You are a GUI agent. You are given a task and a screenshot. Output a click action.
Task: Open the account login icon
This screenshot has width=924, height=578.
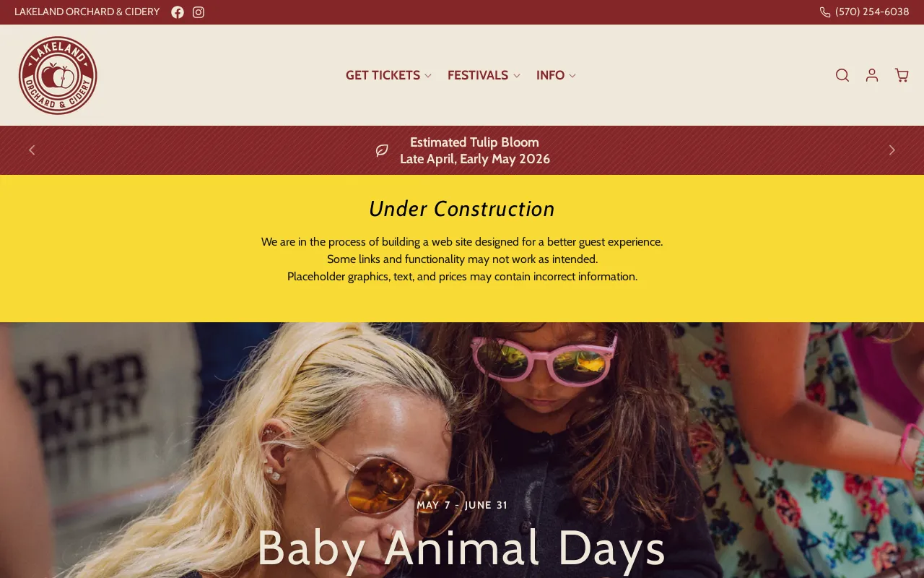872,75
